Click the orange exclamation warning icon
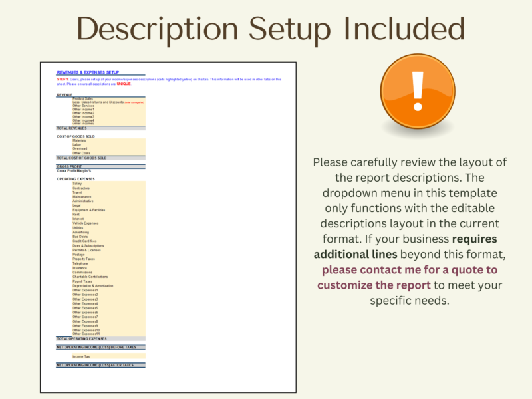 tap(418, 92)
